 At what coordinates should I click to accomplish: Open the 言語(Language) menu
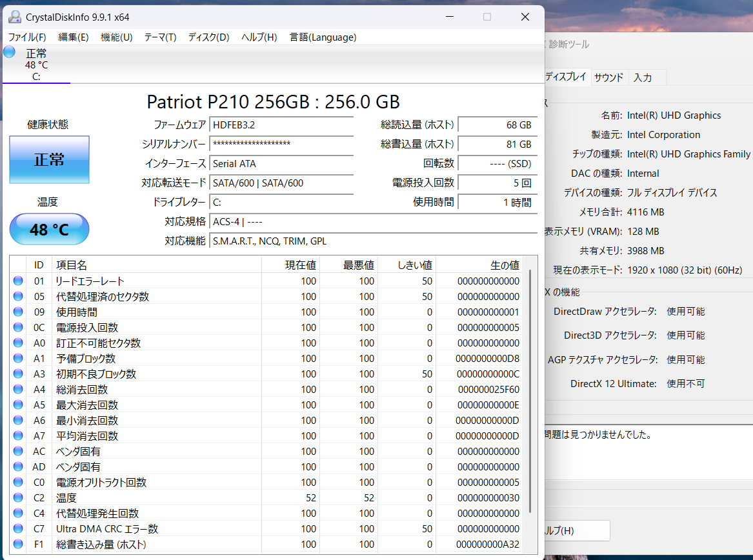(323, 37)
